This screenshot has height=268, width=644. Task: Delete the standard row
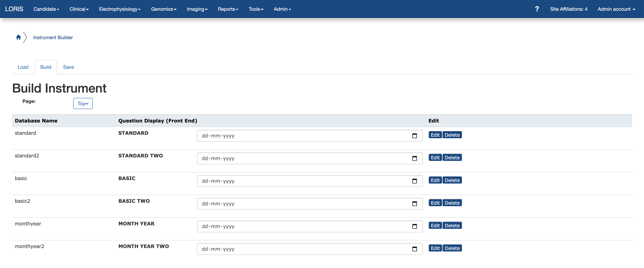click(x=452, y=135)
